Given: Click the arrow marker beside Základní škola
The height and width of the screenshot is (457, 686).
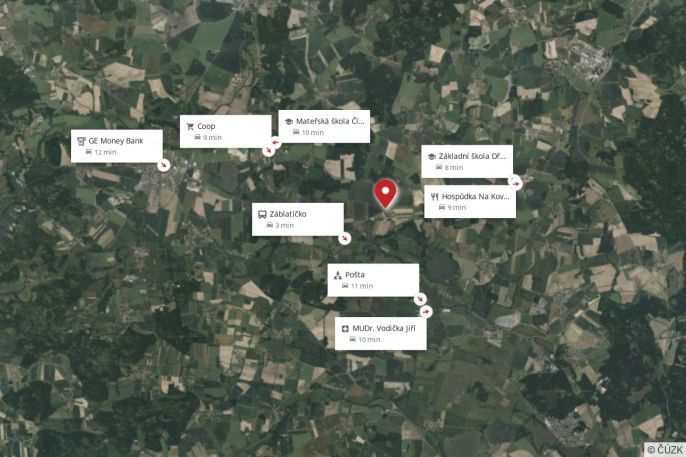Looking at the screenshot, I should click(x=516, y=184).
